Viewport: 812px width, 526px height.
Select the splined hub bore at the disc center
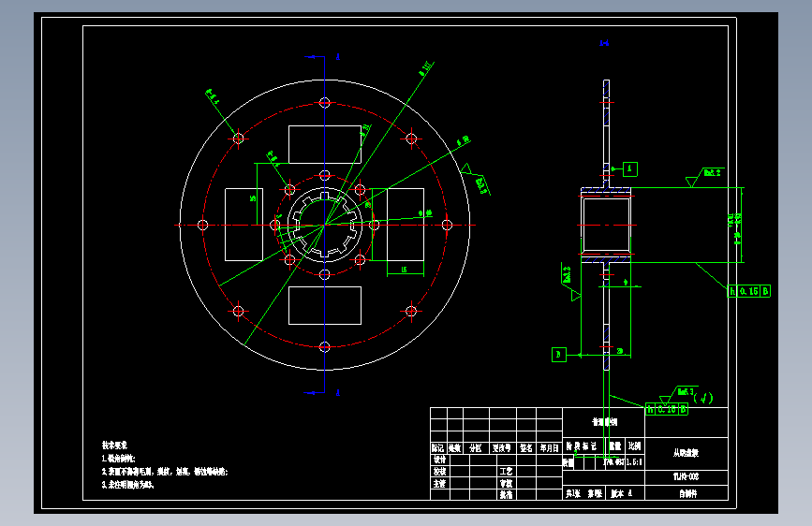click(325, 225)
